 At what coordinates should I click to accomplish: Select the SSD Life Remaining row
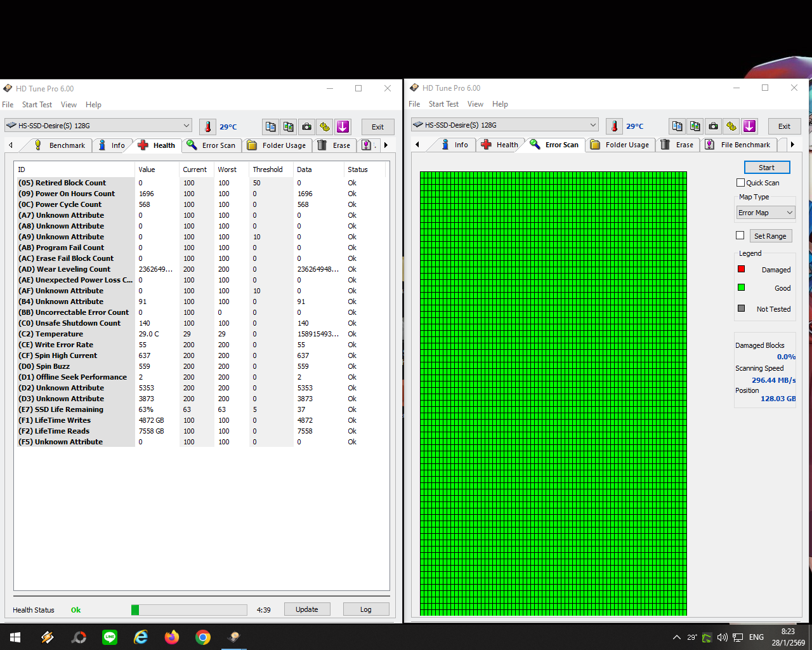point(69,409)
